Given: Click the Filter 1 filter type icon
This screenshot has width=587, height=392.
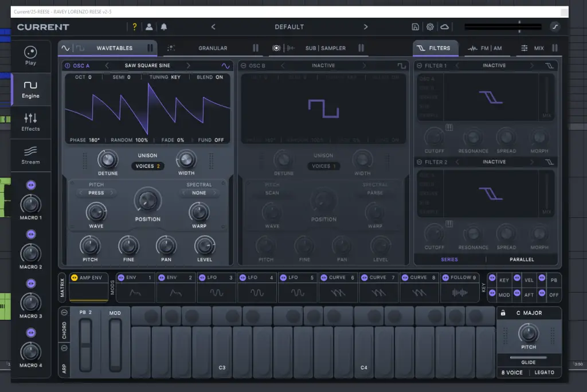Looking at the screenshot, I should click(549, 66).
